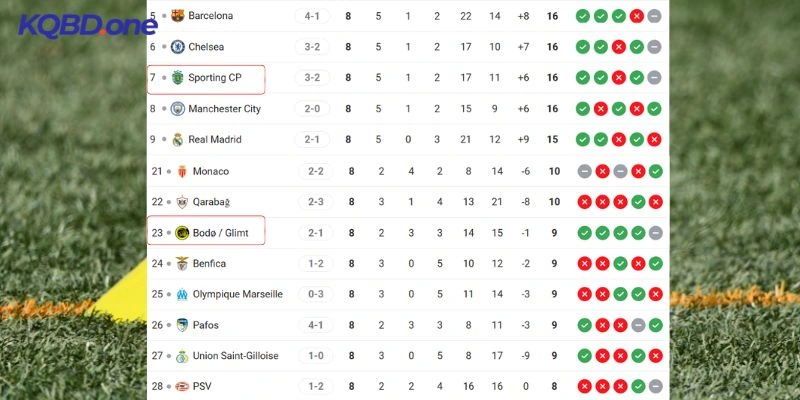Click Real Madrid's last red loss indicator

point(654,140)
